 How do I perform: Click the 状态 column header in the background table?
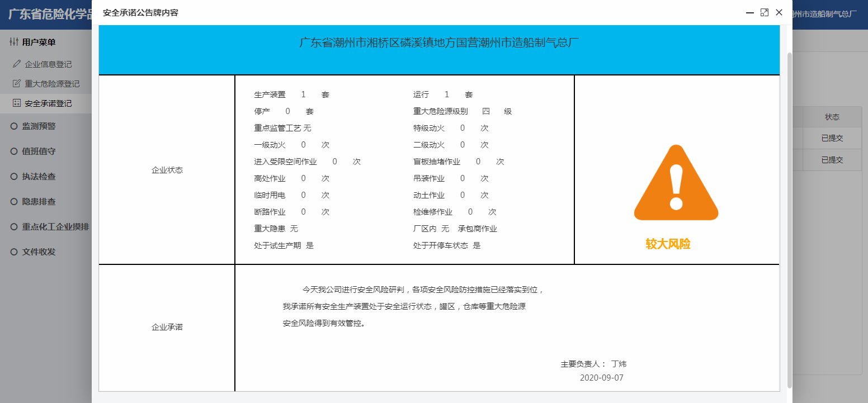(832, 117)
